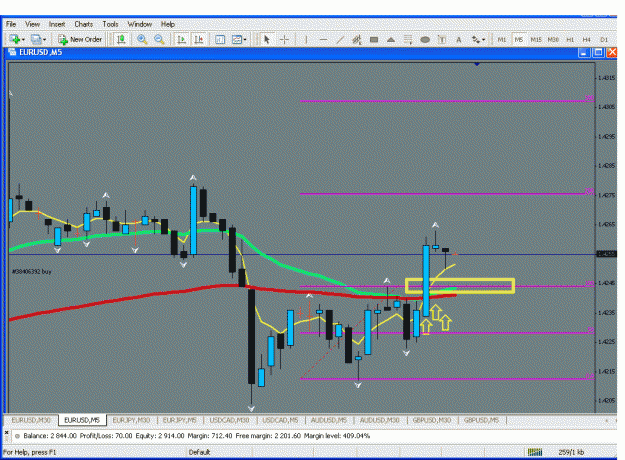Select the Vertical Line tool
625x460 pixels.
306,39
